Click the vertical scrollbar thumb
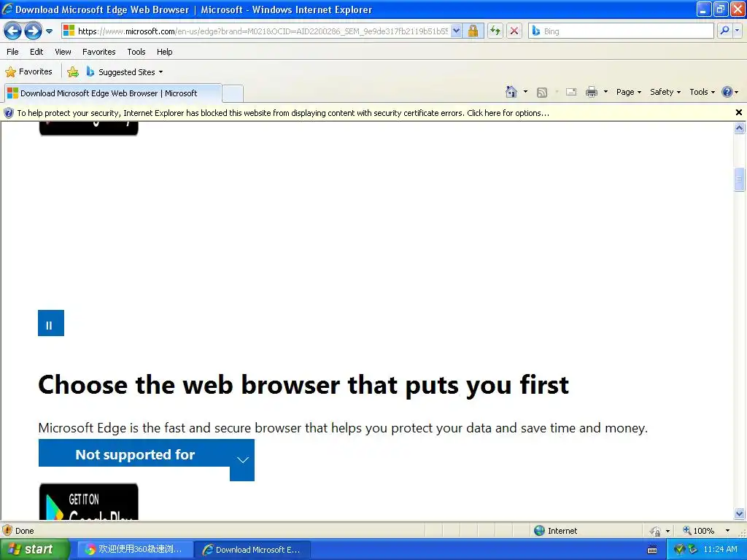Image resolution: width=747 pixels, height=560 pixels. [740, 179]
